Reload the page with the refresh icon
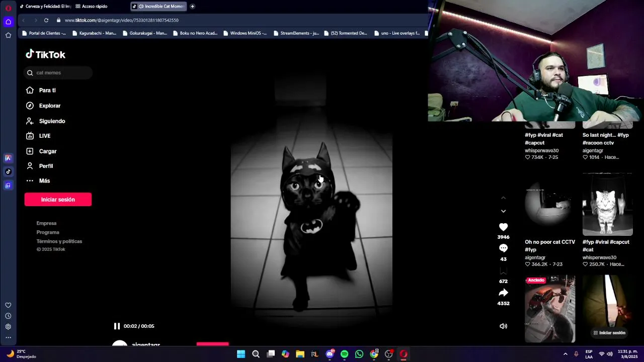Viewport: 644px width, 362px height. (46, 20)
